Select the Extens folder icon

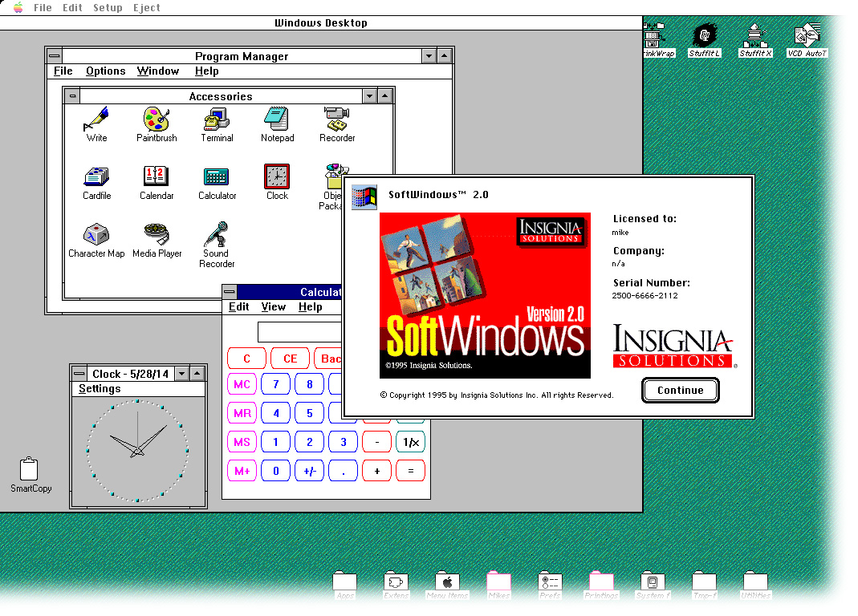[396, 581]
